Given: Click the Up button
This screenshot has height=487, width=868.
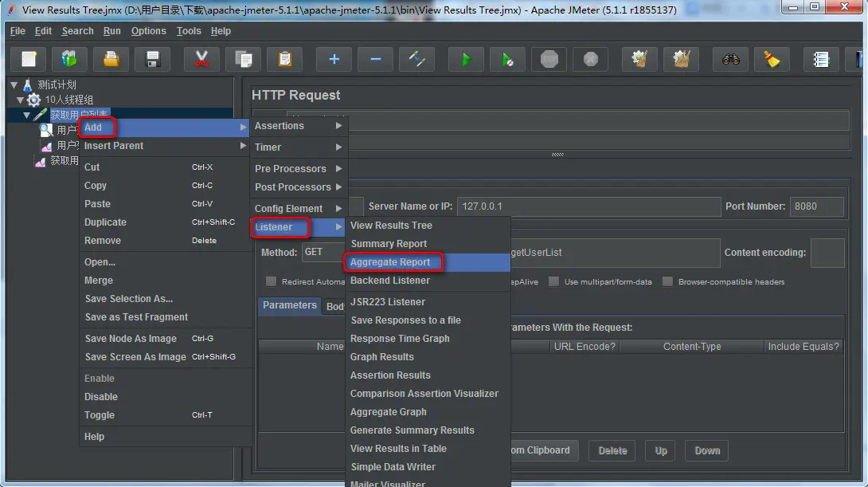Looking at the screenshot, I should click(661, 451).
